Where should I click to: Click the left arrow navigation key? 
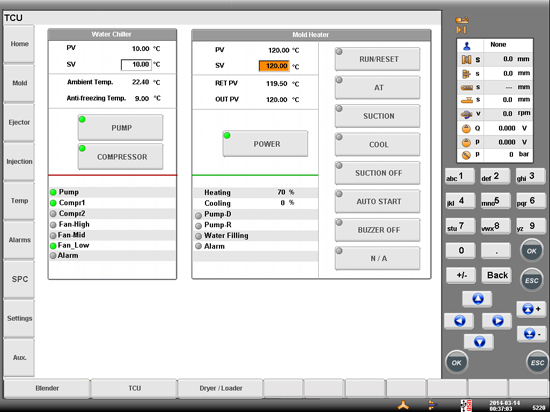459,320
